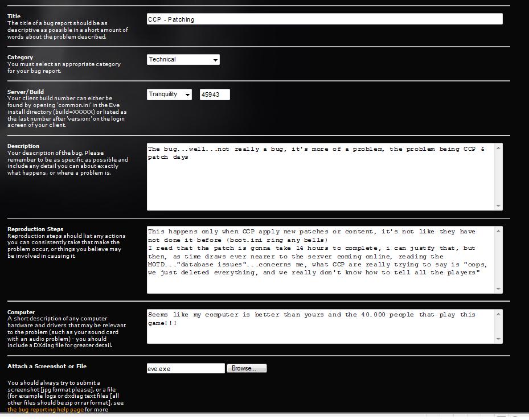Image resolution: width=529 pixels, height=420 pixels.
Task: Click the 'Server/ Build' section heading
Action: 26,92
